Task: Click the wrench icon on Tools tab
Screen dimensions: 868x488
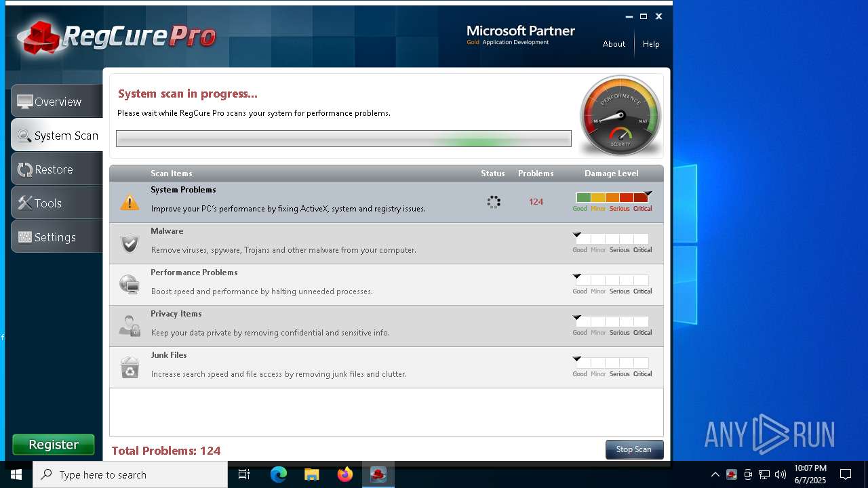Action: (x=25, y=203)
